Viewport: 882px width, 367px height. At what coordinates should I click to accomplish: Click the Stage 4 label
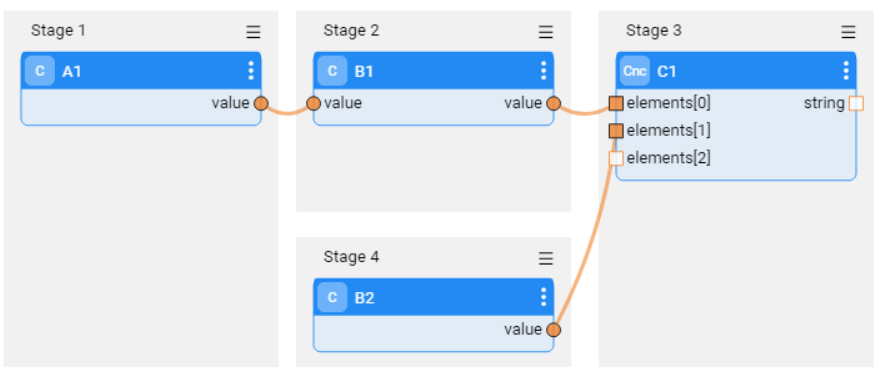coord(351,257)
